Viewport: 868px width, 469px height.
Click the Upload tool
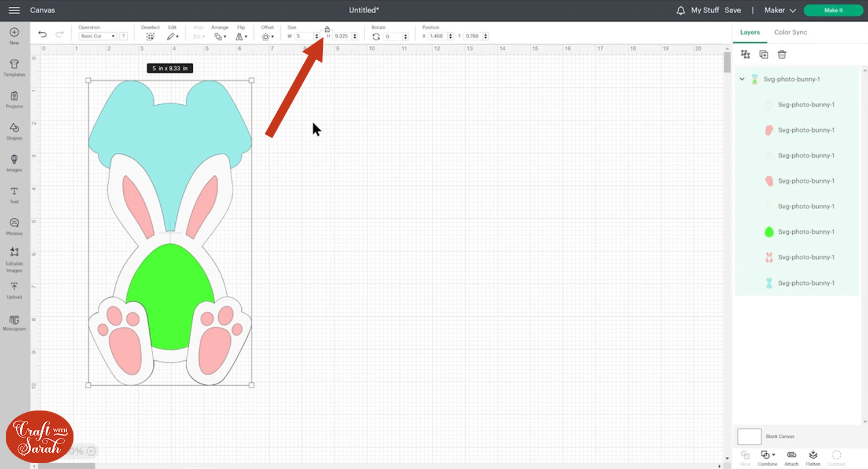coord(14,291)
